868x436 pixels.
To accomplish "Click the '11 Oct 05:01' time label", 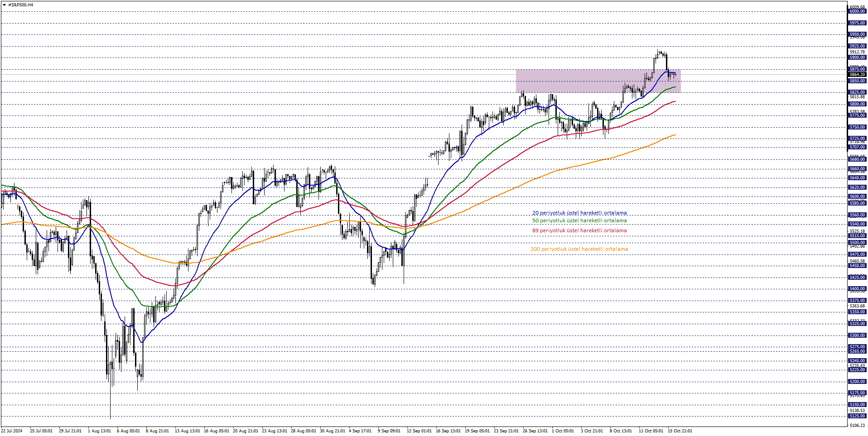I will pos(651,431).
